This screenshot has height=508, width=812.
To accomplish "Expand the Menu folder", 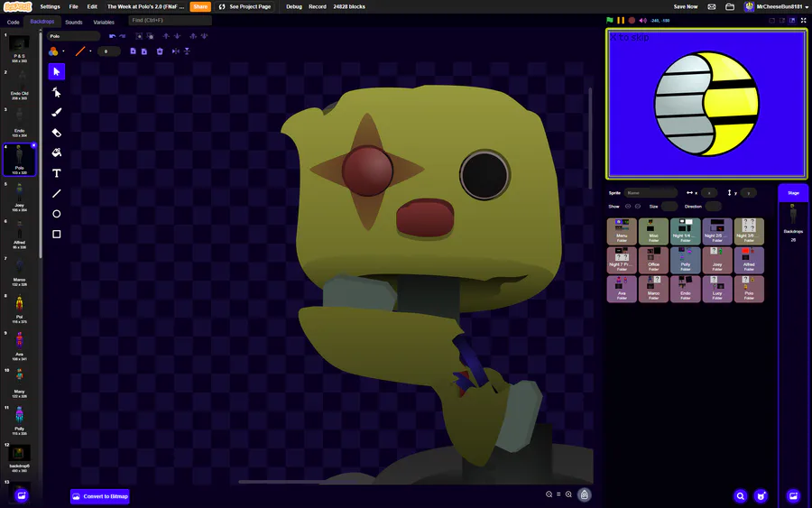I will click(622, 231).
